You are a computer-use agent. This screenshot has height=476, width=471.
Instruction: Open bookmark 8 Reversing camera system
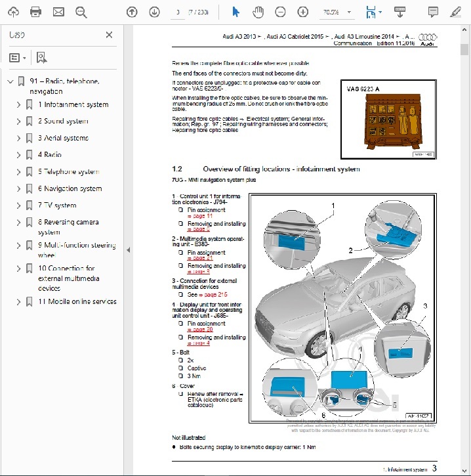click(68, 227)
